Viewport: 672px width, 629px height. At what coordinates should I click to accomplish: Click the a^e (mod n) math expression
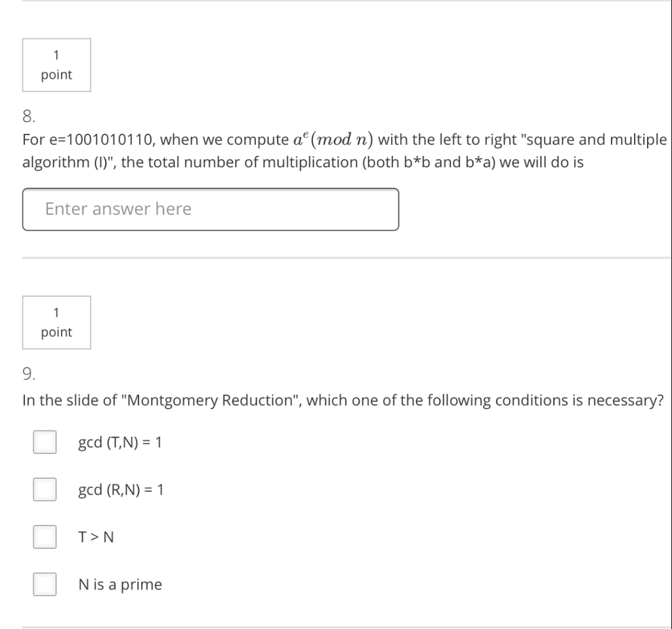(x=334, y=140)
